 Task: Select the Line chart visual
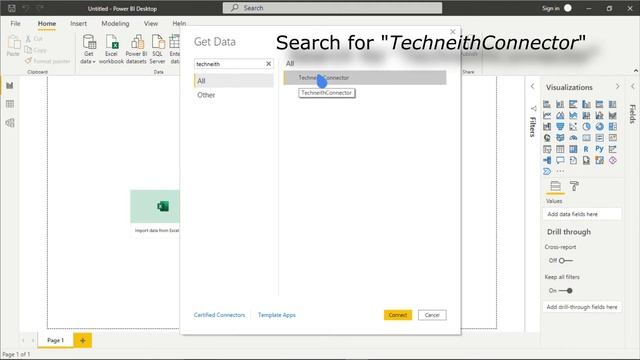pyautogui.click(x=547, y=116)
